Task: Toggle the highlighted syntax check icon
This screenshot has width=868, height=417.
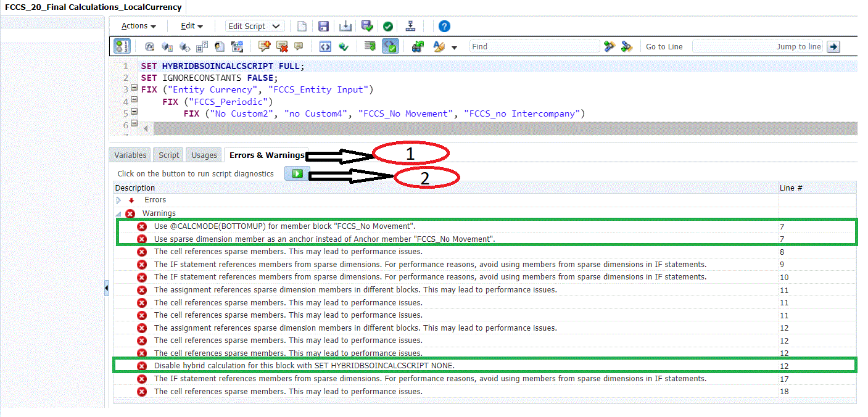Action: pos(390,47)
